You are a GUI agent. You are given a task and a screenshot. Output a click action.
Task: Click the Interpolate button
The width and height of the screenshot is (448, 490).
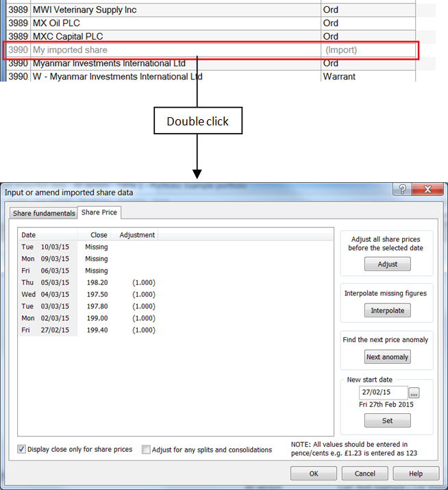point(387,310)
